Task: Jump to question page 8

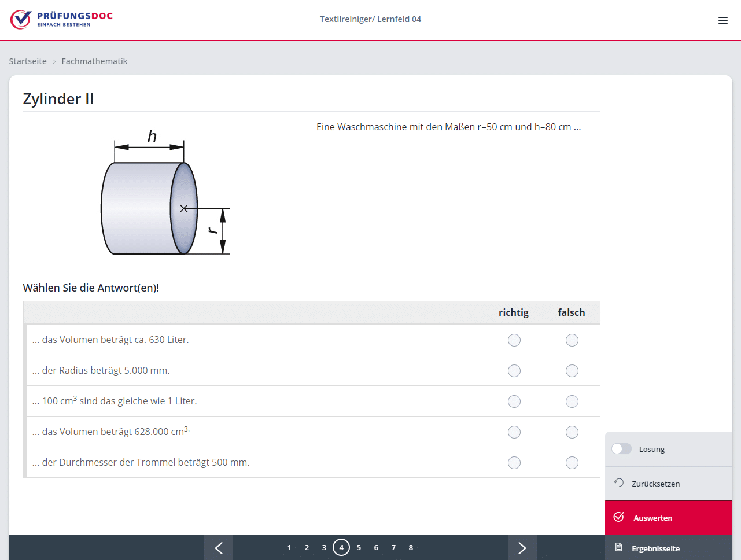Action: click(411, 547)
